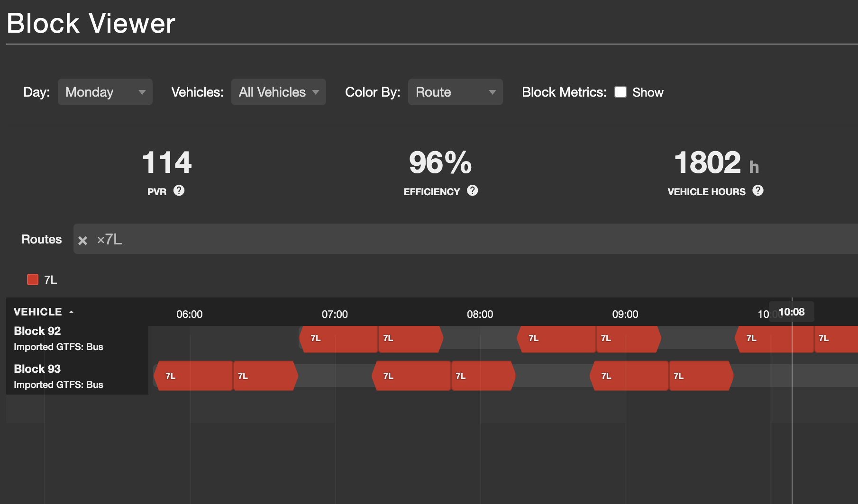858x504 pixels.
Task: Sort by the Vehicle column arrow
Action: coord(71,312)
